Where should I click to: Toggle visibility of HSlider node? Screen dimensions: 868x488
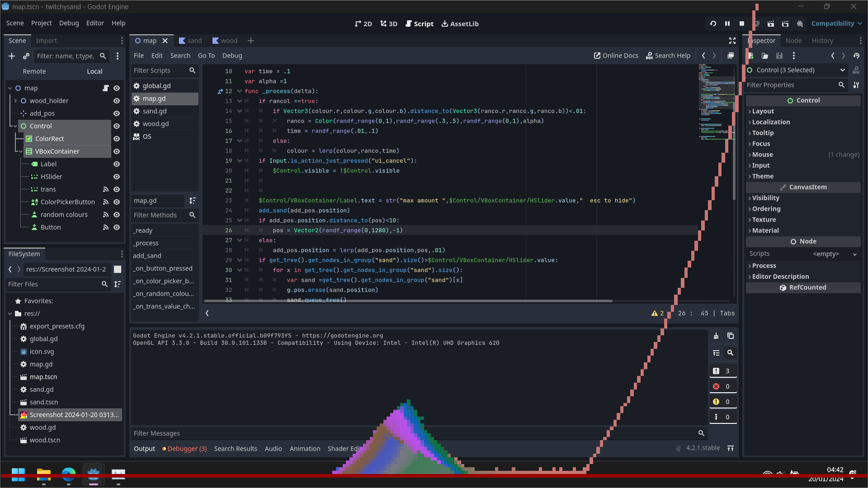(117, 177)
